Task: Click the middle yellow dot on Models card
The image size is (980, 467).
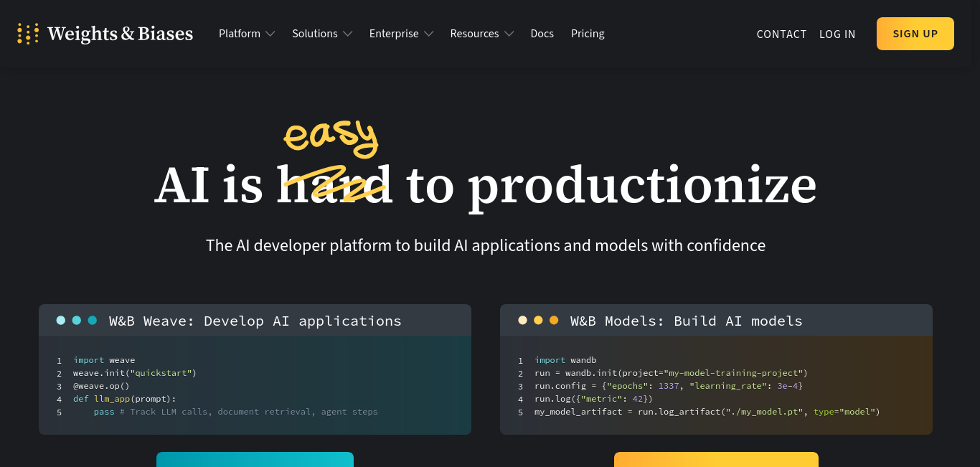Action: [x=538, y=321]
